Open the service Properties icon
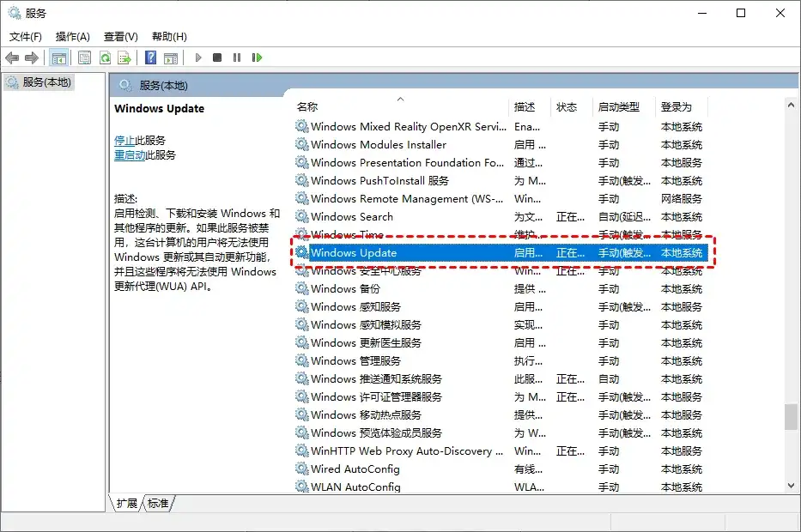 pyautogui.click(x=84, y=57)
